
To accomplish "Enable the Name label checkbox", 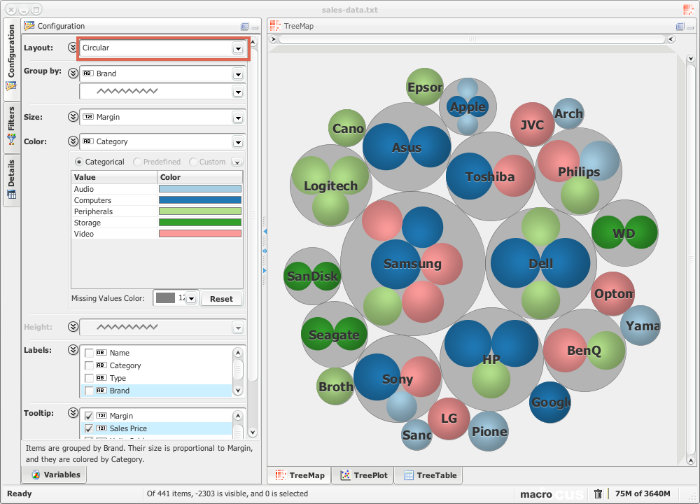I will point(90,353).
